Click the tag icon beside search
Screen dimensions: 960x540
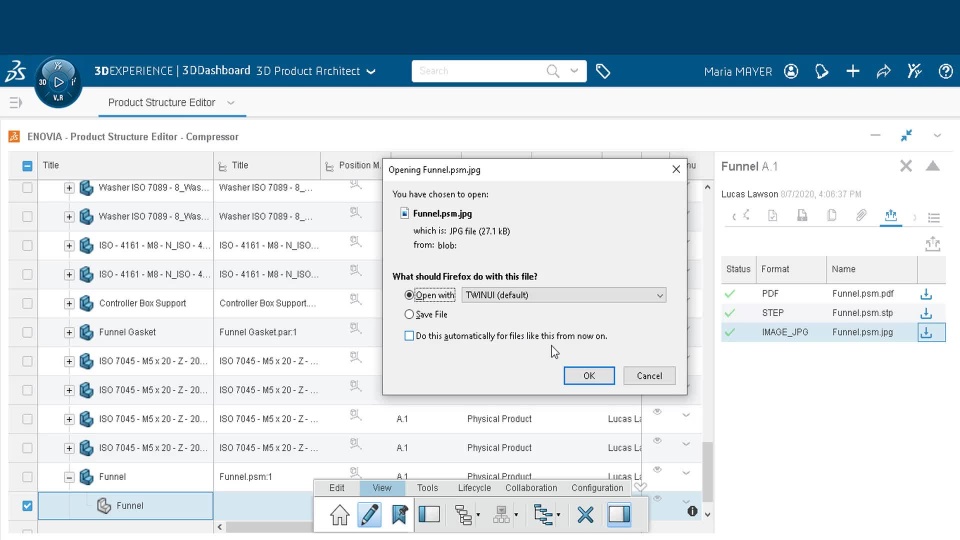point(603,72)
